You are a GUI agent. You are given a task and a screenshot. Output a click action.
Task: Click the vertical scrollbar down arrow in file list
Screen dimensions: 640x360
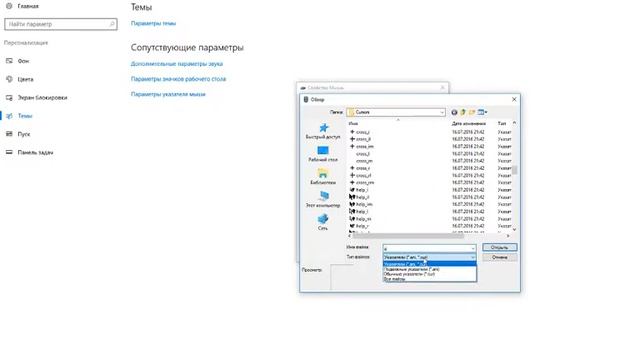click(514, 229)
